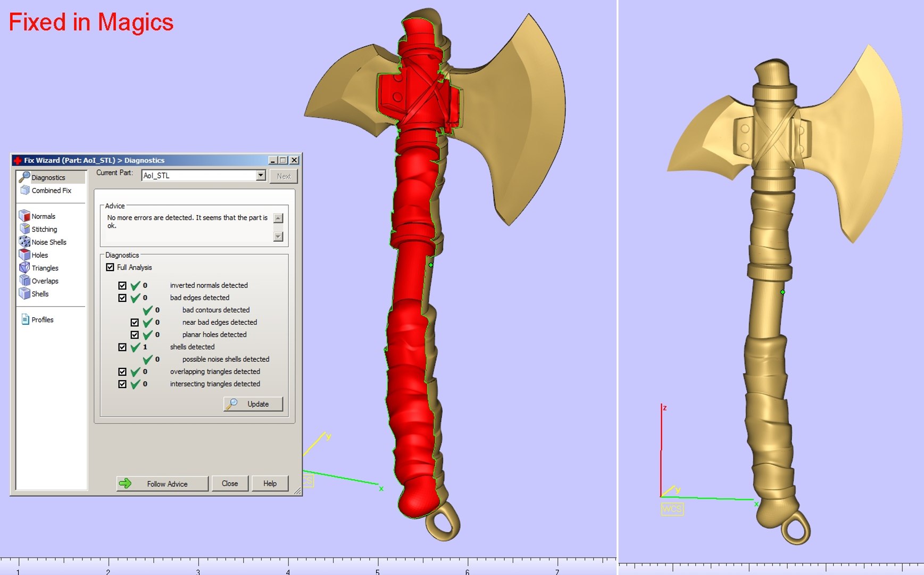Toggle shells detected checkbox
This screenshot has width=924, height=575.
[x=122, y=347]
